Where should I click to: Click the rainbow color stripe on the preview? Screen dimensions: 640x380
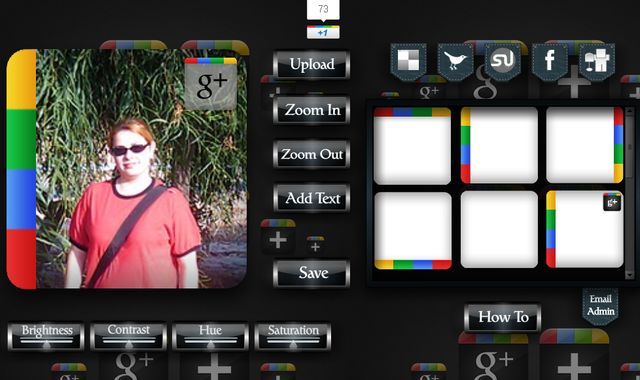pyautogui.click(x=22, y=169)
